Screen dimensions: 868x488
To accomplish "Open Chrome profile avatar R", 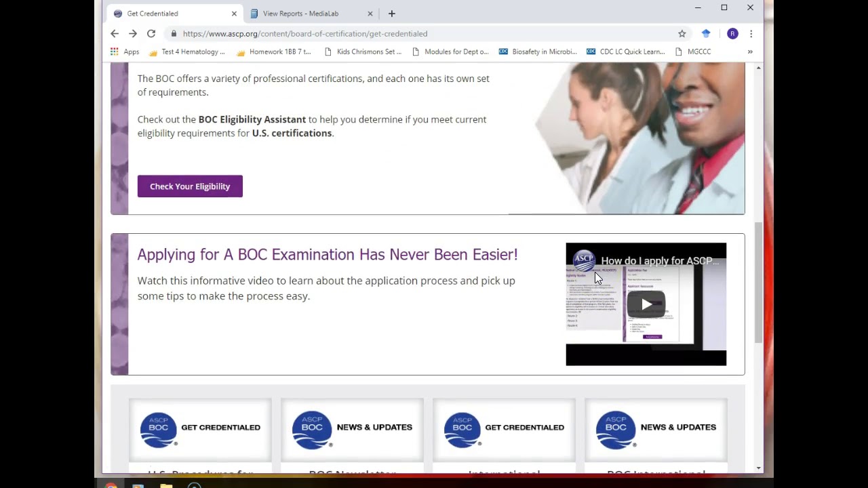I will (732, 34).
